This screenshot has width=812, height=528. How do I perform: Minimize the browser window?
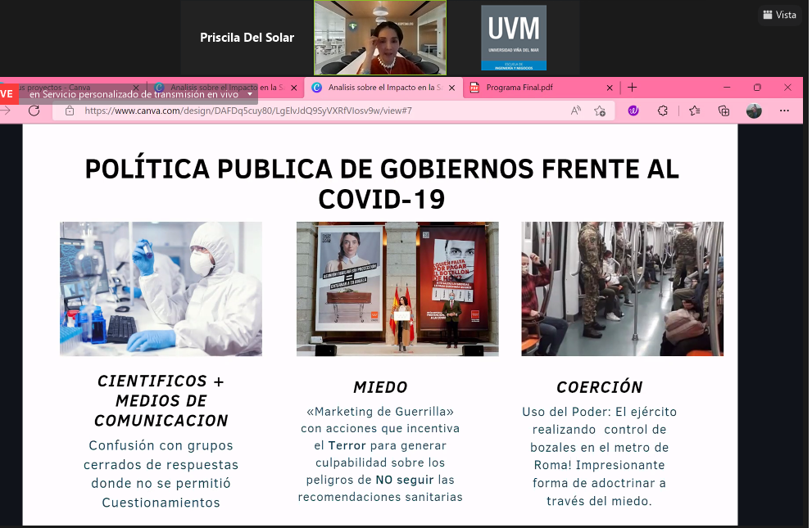tap(727, 88)
